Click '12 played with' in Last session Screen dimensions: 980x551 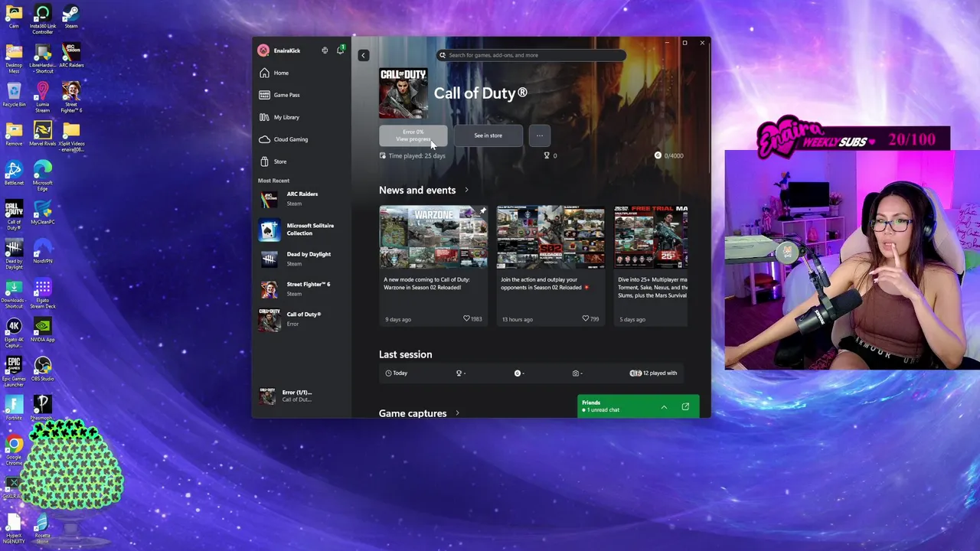[x=653, y=373]
